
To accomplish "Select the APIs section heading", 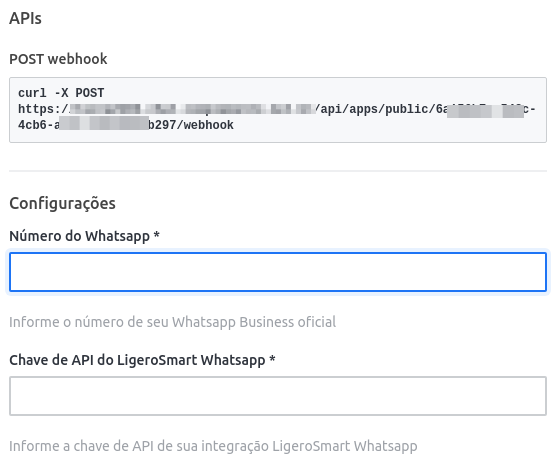I will tap(25, 18).
